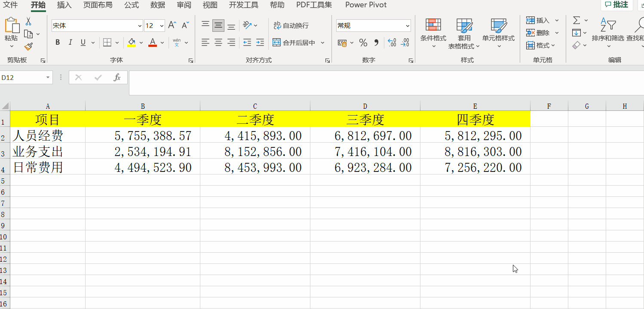Toggle italic formatting

pyautogui.click(x=70, y=43)
